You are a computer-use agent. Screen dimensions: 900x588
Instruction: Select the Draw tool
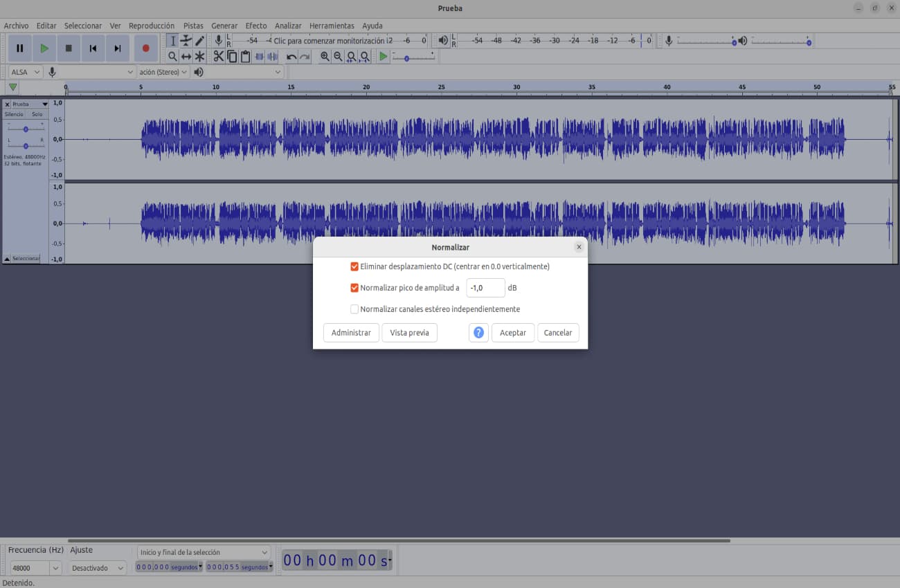pos(200,40)
